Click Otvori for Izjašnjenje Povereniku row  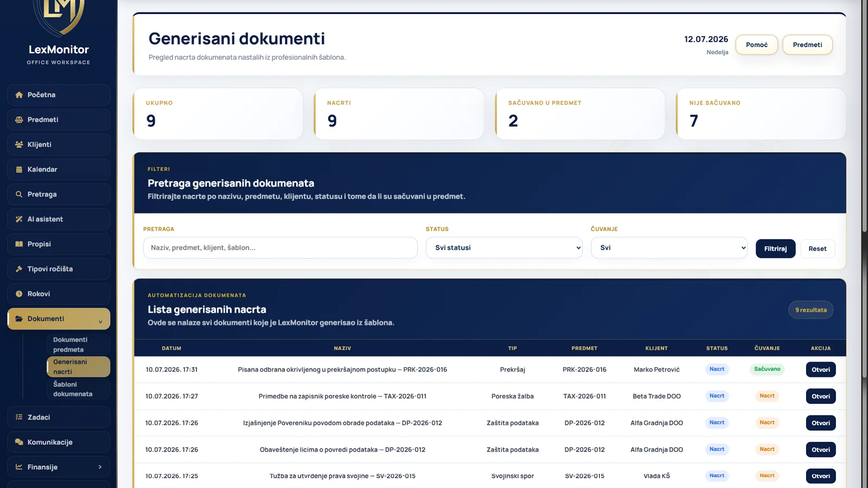821,423
